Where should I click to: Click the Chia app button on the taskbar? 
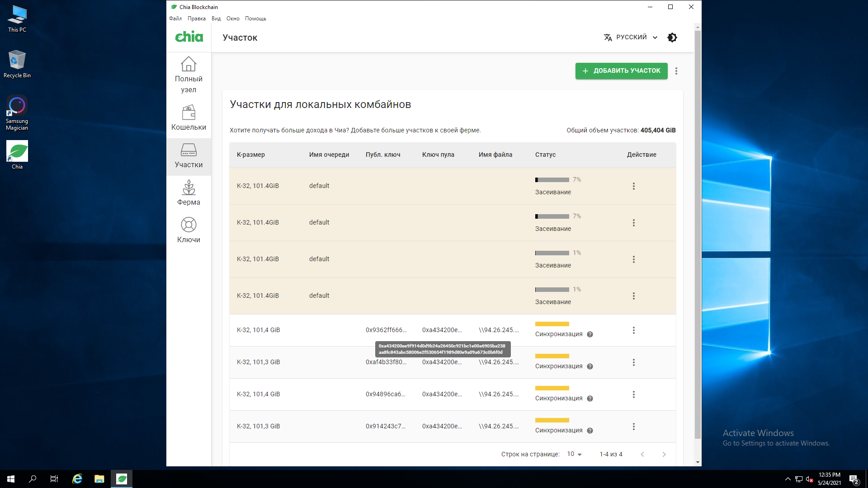122,479
